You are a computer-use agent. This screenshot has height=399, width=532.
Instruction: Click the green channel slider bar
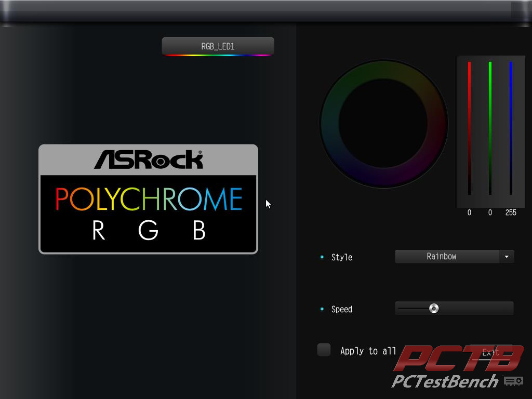tap(490, 128)
